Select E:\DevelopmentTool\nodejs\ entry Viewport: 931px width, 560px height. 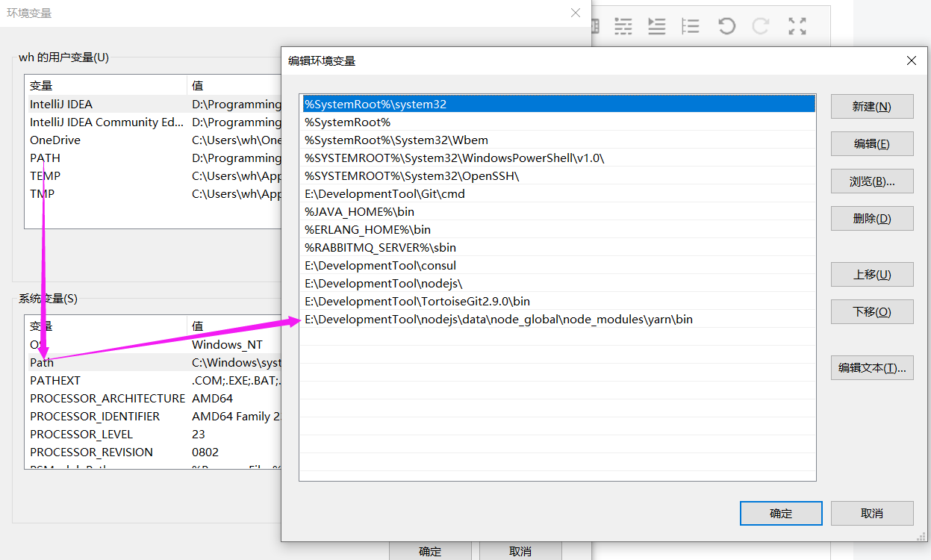(x=558, y=283)
